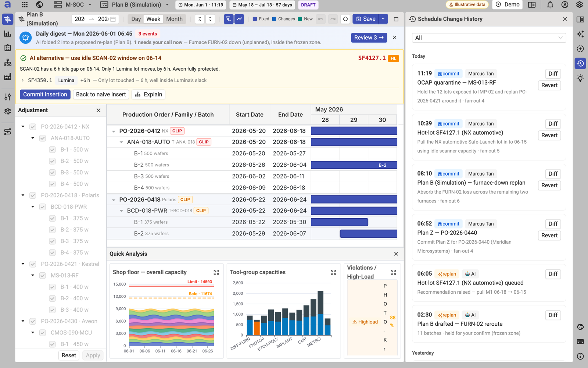
Task: Click the refresh icon next to redo
Action: (345, 19)
